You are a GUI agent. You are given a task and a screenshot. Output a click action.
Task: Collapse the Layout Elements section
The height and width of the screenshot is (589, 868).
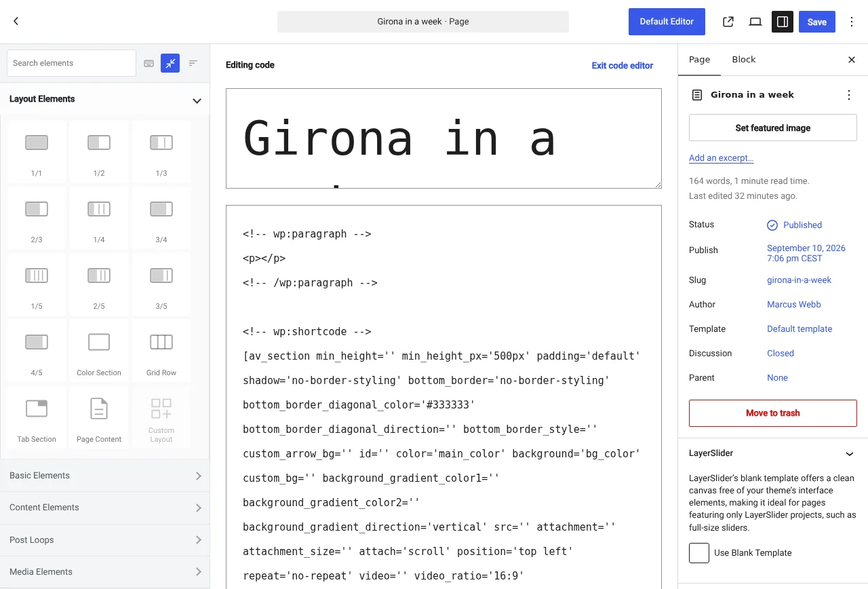105,99
